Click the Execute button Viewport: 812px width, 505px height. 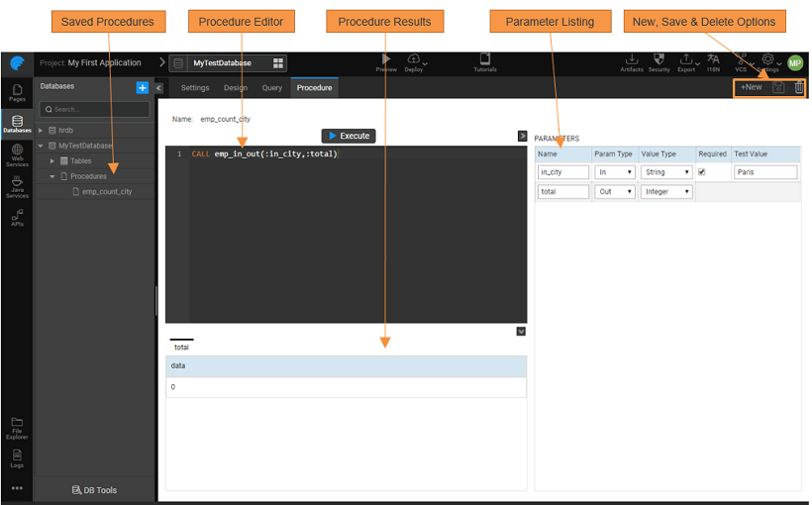pyautogui.click(x=349, y=136)
